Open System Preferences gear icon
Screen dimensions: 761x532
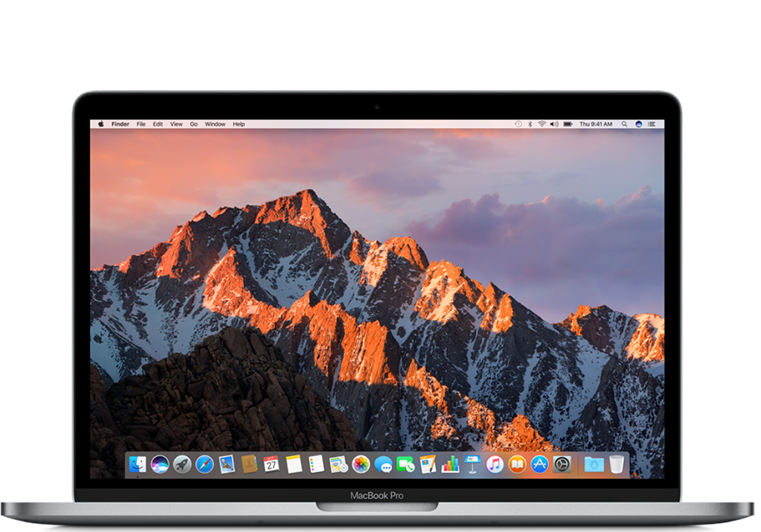[562, 464]
